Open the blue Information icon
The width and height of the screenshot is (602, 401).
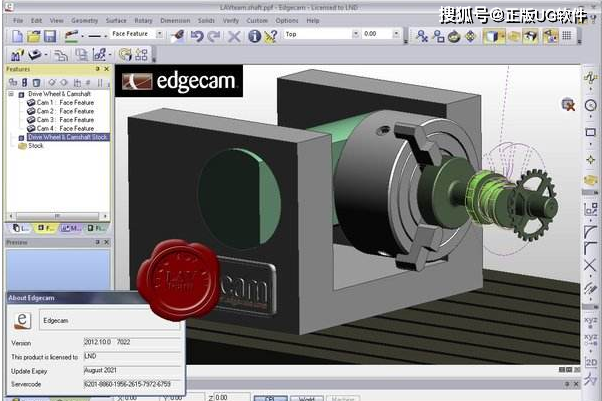click(254, 36)
